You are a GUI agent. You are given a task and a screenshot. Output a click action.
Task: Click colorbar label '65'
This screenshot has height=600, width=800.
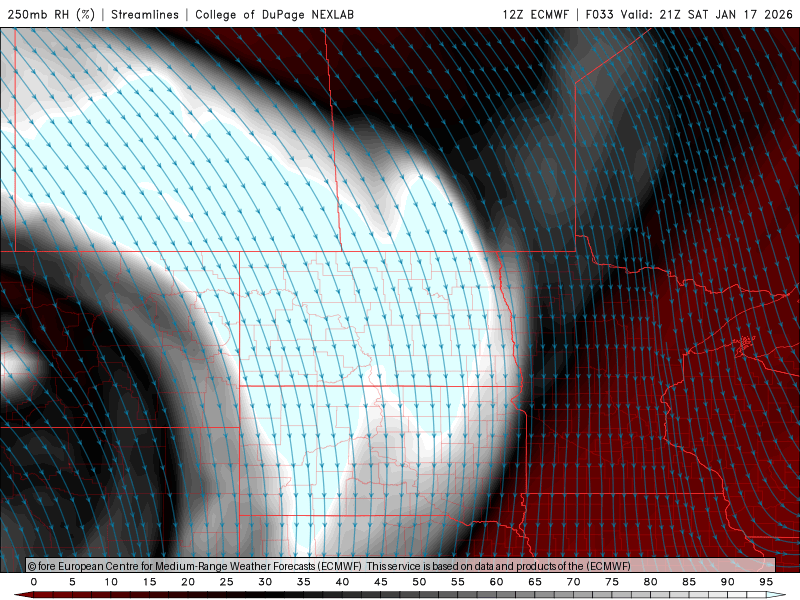pos(535,582)
